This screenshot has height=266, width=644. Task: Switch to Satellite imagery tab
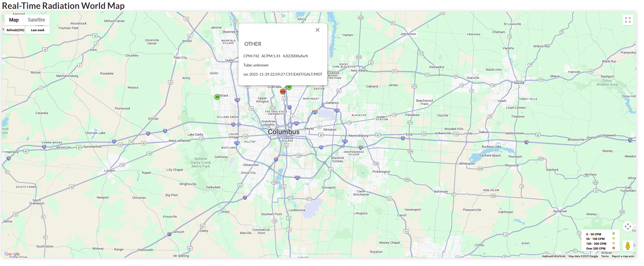[37, 20]
